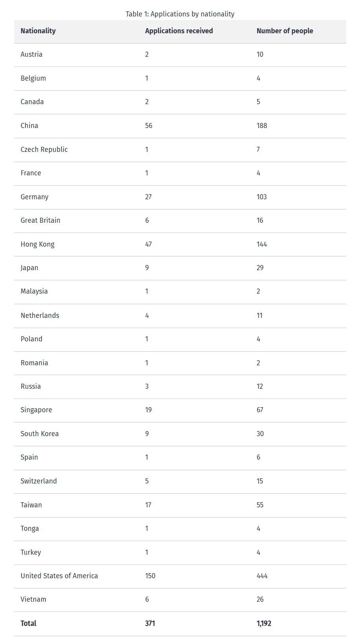Click the Netherlands row label
The image size is (359, 644).
click(x=40, y=316)
